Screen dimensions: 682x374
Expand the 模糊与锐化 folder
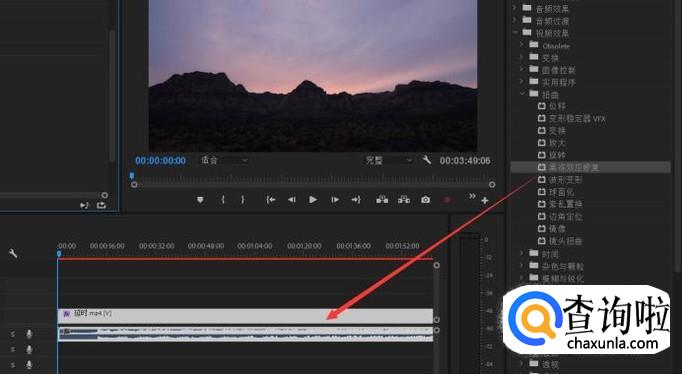(x=522, y=277)
